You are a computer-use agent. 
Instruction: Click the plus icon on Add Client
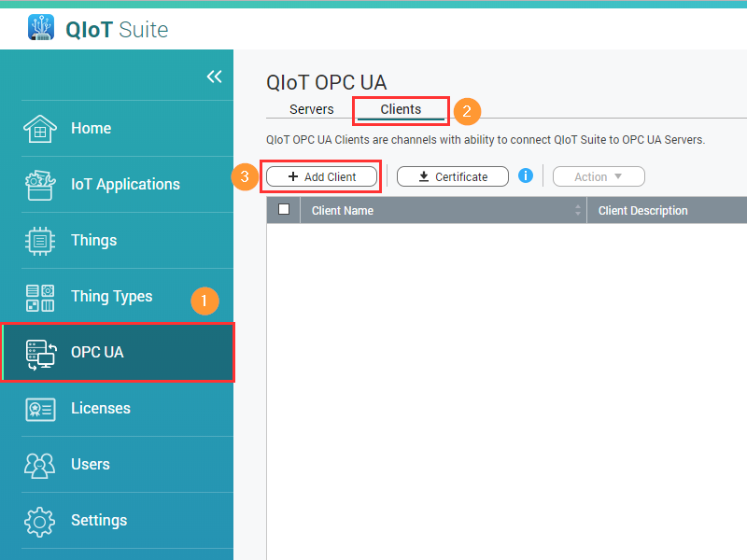click(x=293, y=176)
